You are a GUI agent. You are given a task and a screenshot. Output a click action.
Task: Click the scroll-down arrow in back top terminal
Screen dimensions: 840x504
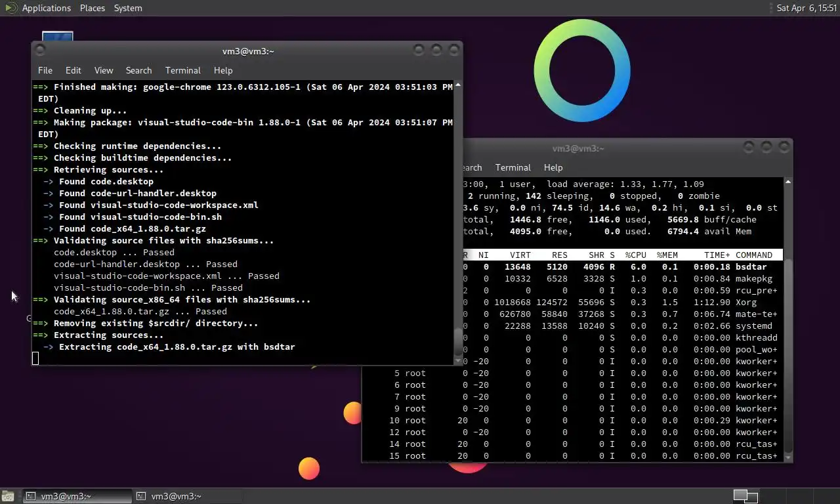(x=788, y=457)
